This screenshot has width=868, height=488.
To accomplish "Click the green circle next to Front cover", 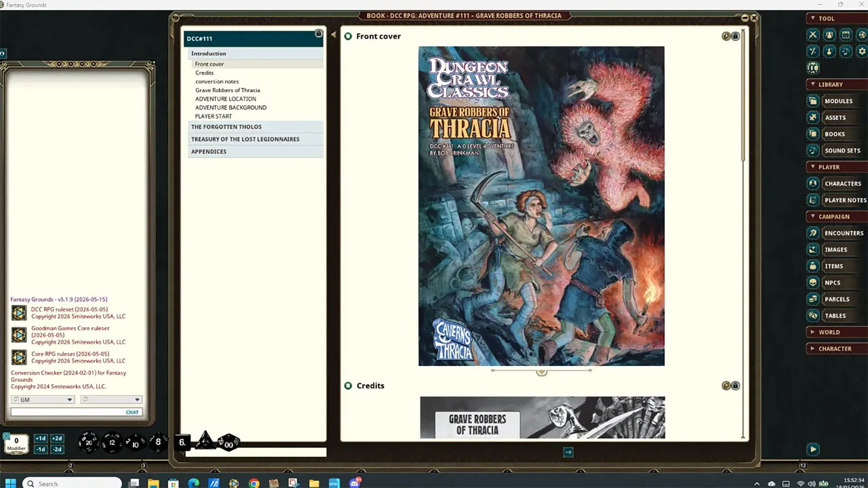I will tap(348, 36).
